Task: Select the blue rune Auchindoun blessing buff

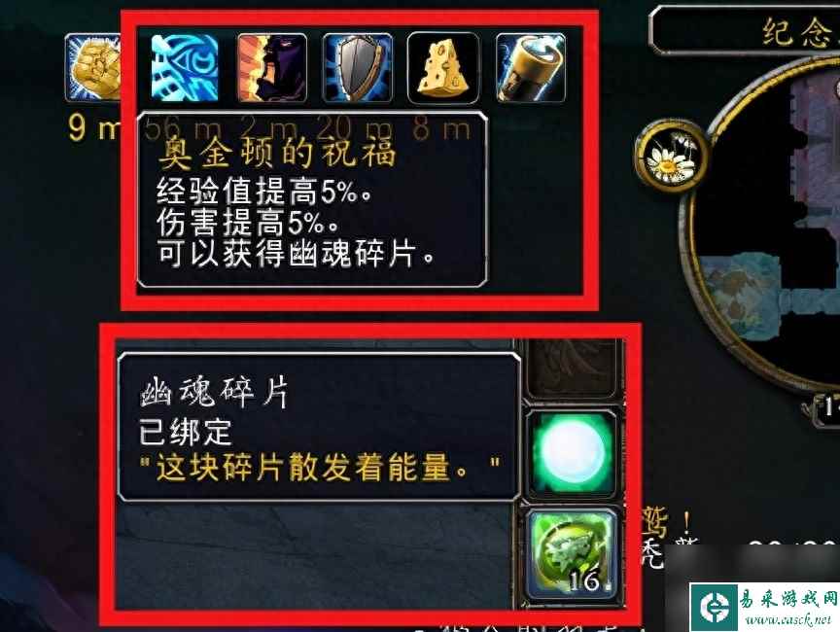Action: coord(185,67)
